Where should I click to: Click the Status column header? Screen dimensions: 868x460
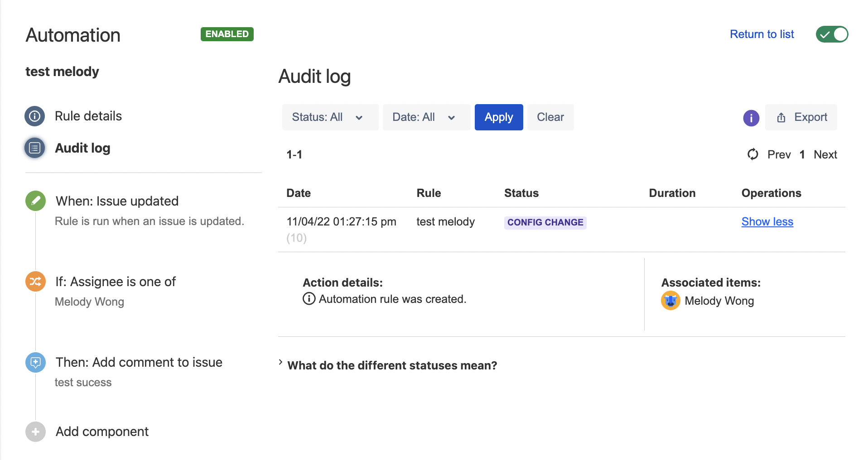521,193
